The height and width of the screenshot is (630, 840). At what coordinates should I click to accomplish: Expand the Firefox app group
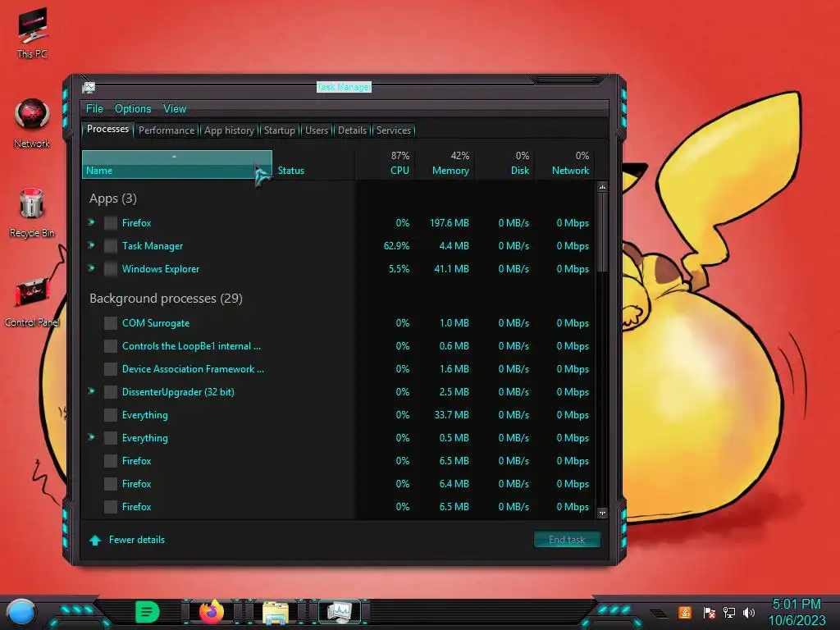(x=91, y=222)
